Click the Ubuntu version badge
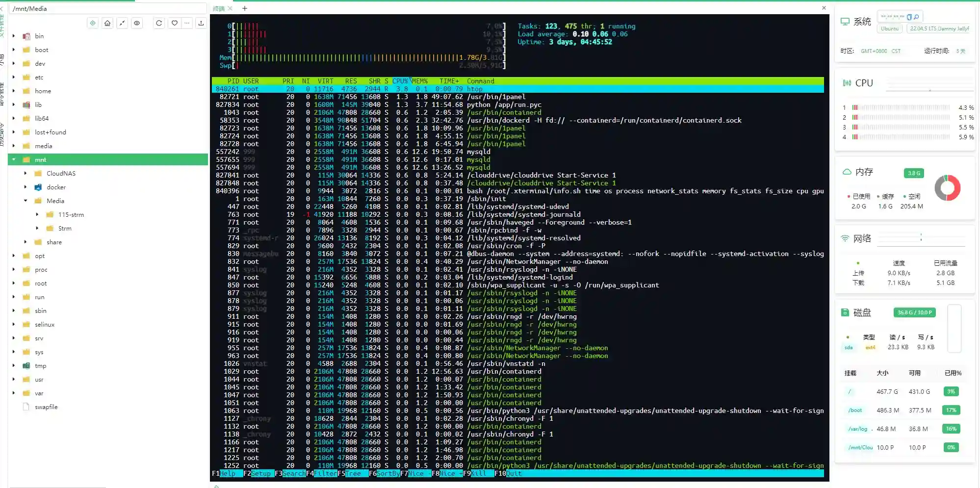 [889, 28]
